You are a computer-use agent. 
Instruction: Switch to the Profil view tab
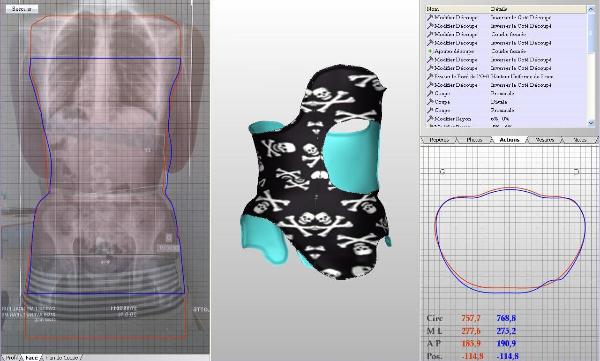click(x=11, y=358)
